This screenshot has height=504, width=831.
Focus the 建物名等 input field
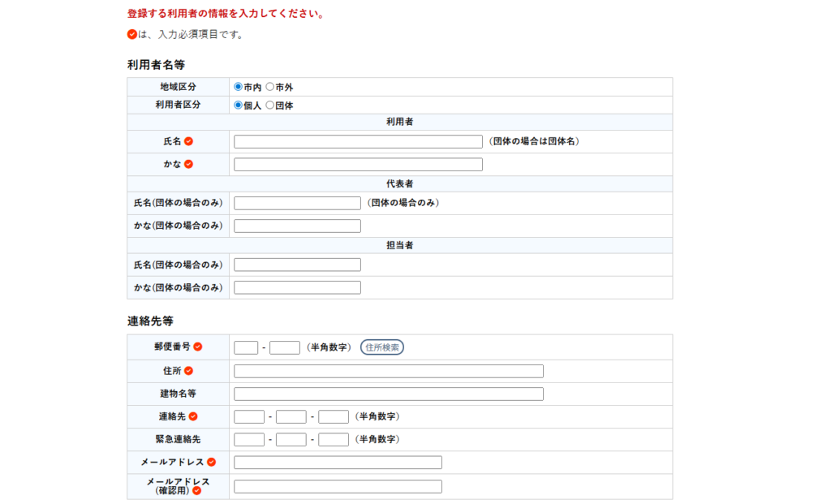coord(388,394)
